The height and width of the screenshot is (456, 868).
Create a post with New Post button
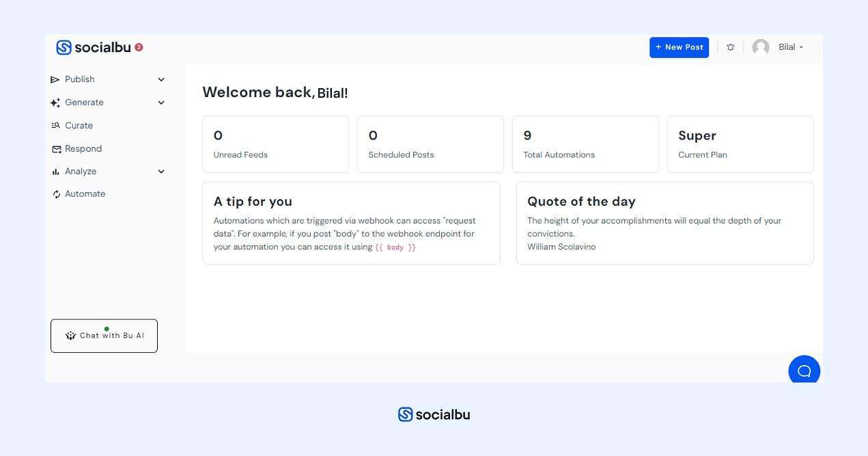[x=679, y=47]
